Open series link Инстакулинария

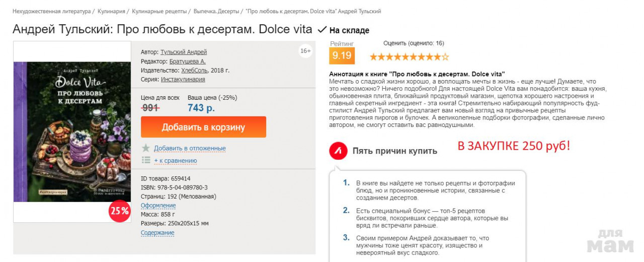[x=183, y=79]
